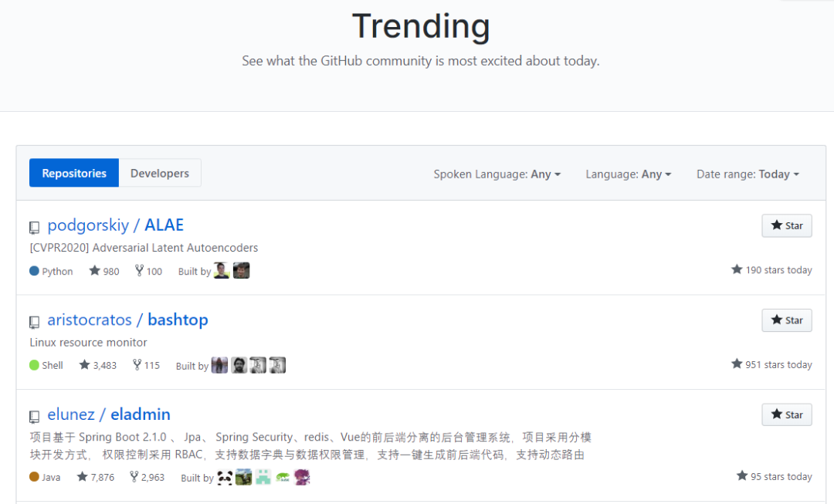This screenshot has width=834, height=504.
Task: Click second contributor avatar for eladmin
Action: click(243, 477)
